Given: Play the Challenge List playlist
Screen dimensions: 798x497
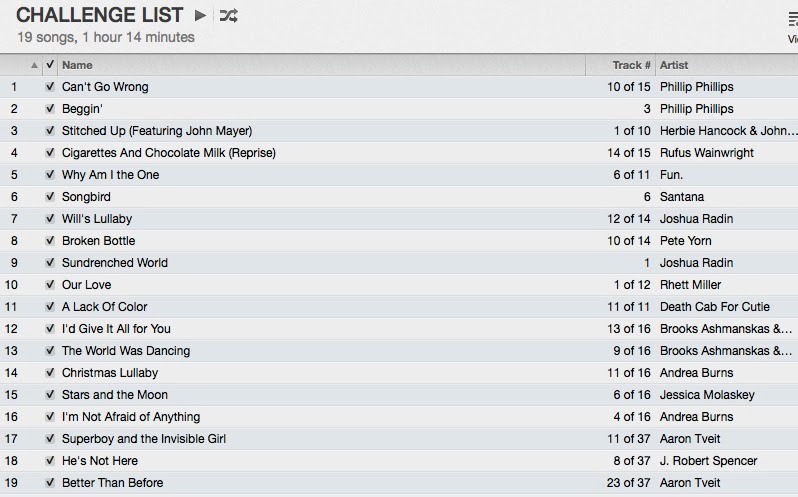Looking at the screenshot, I should 201,15.
